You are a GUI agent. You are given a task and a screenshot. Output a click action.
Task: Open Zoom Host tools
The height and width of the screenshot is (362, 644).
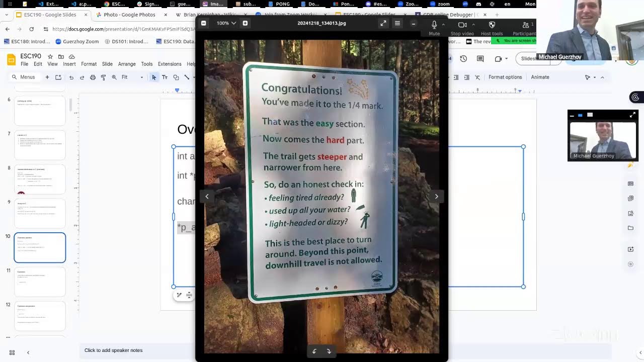click(492, 28)
